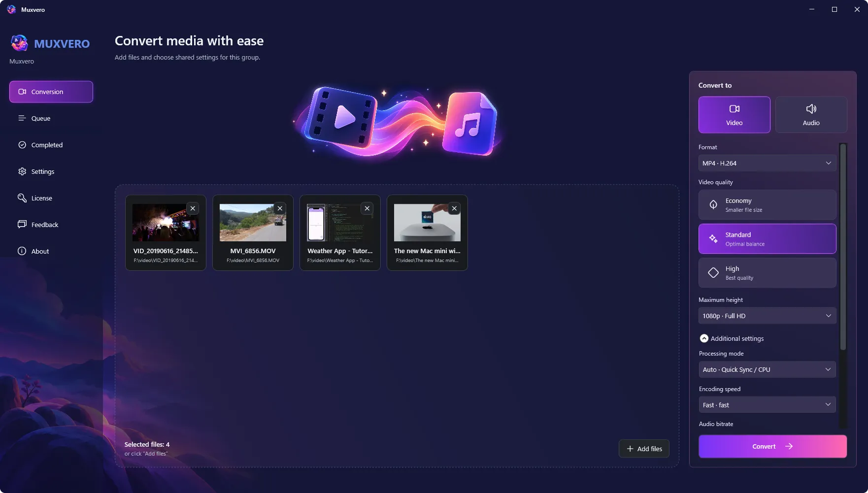Open the About page
868x493 pixels.
pyautogui.click(x=51, y=251)
